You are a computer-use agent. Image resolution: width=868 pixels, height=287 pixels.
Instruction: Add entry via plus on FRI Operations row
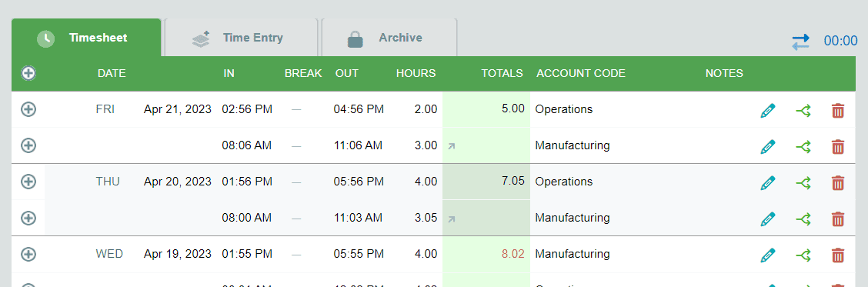pyautogui.click(x=28, y=109)
